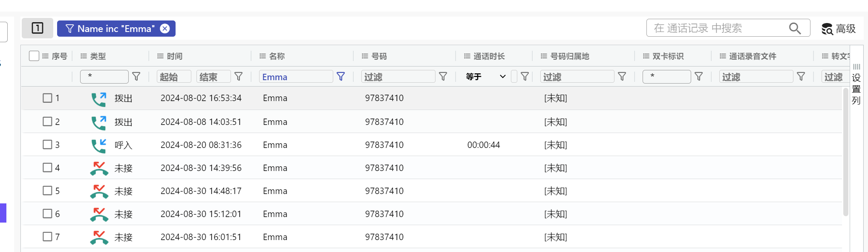Click the filter funnel for 通话录音文件 column
The width and height of the screenshot is (868, 252).
point(801,76)
